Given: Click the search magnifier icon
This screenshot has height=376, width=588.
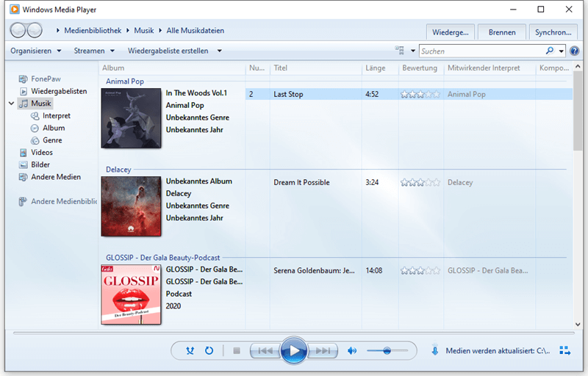Looking at the screenshot, I should [x=549, y=51].
